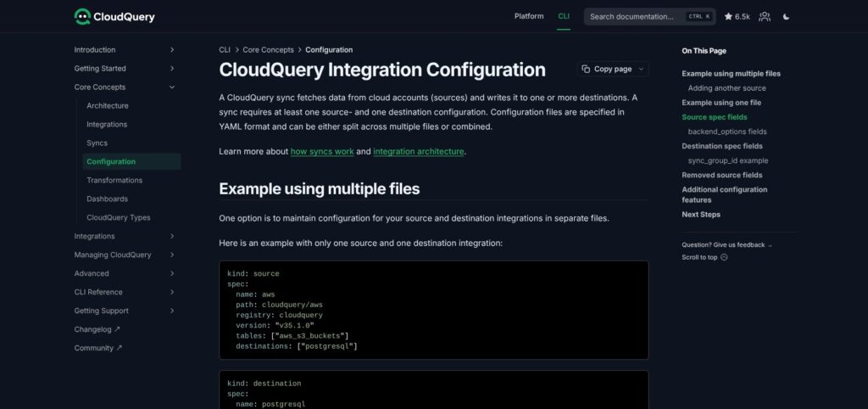
Task: Click the 'kind: destination' code line
Action: tap(264, 384)
